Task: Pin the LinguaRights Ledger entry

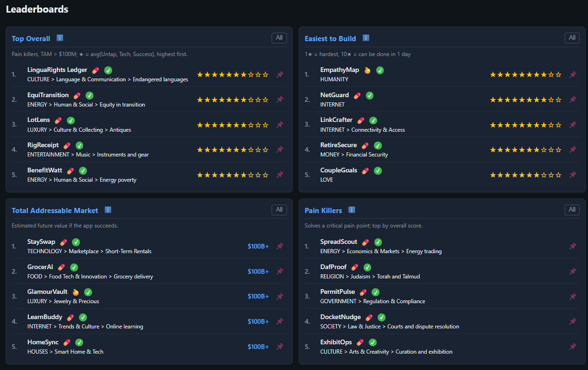Action: pyautogui.click(x=280, y=74)
